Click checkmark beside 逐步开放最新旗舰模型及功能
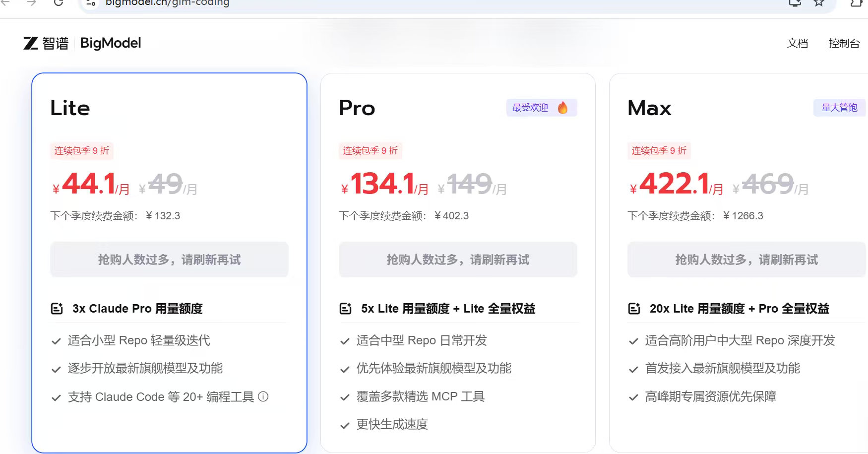Image resolution: width=868 pixels, height=454 pixels. [x=56, y=369]
